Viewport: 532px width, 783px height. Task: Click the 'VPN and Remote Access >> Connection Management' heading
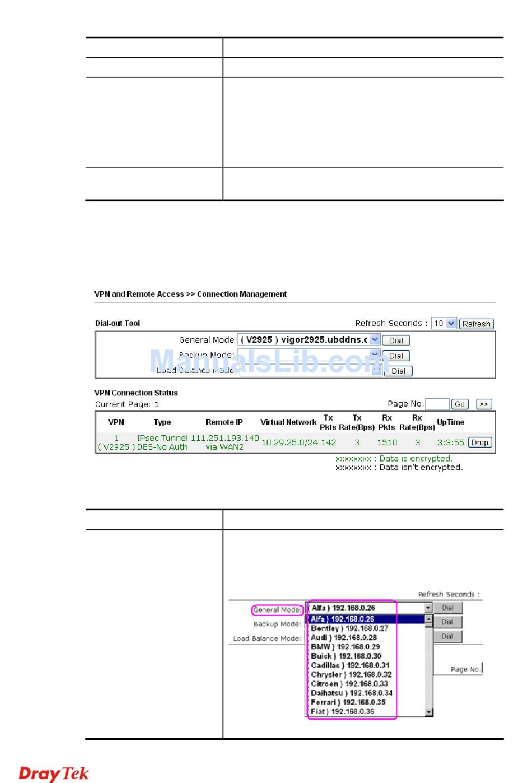[x=190, y=294]
